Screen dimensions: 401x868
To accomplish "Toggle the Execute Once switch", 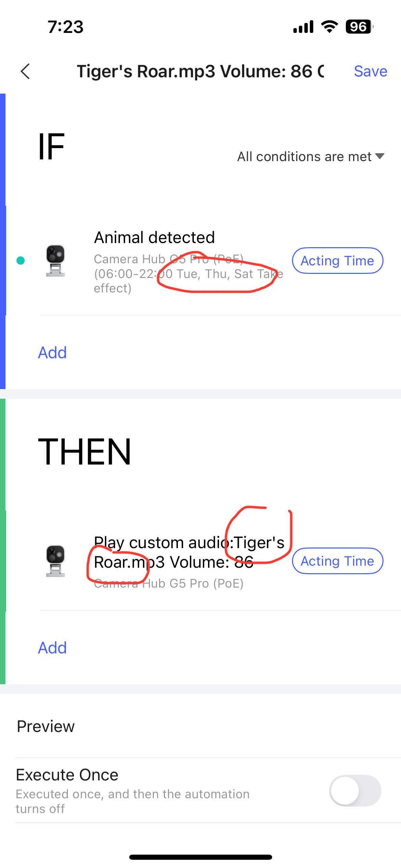I will [x=355, y=791].
